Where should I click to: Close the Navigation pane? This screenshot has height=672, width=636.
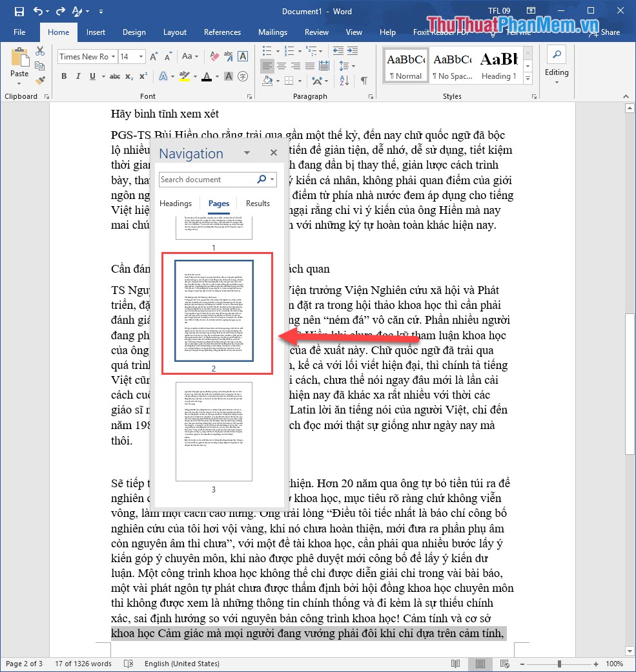tap(274, 152)
